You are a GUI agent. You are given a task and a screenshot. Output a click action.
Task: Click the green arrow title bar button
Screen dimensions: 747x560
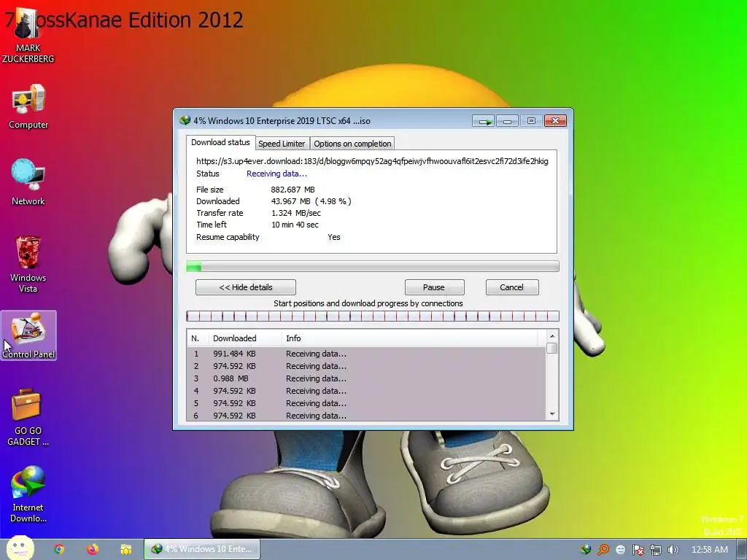484,121
